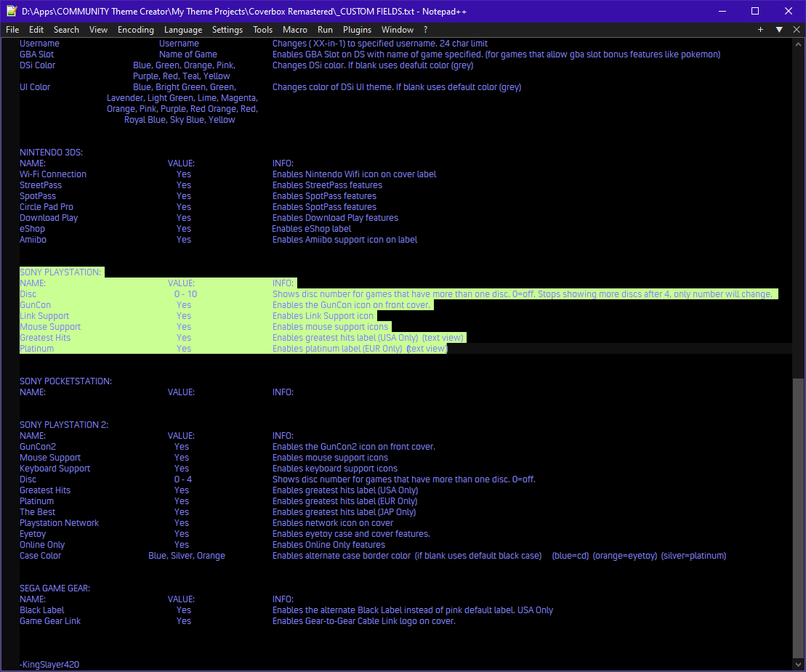Click the plus icon for new document

pyautogui.click(x=760, y=30)
